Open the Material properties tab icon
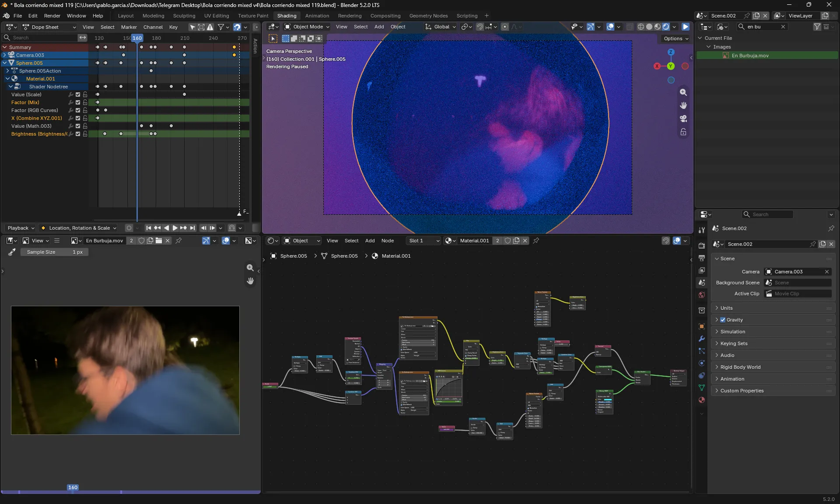Image resolution: width=840 pixels, height=504 pixels. (702, 400)
